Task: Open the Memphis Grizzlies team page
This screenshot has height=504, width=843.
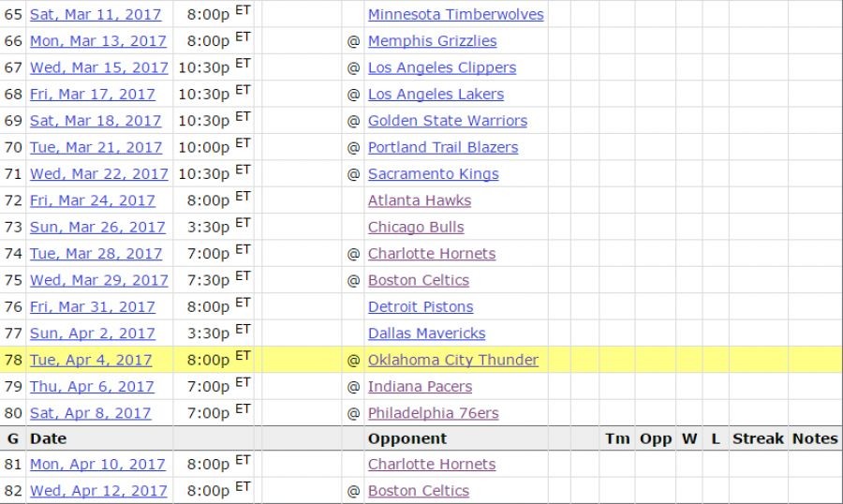Action: pyautogui.click(x=432, y=41)
